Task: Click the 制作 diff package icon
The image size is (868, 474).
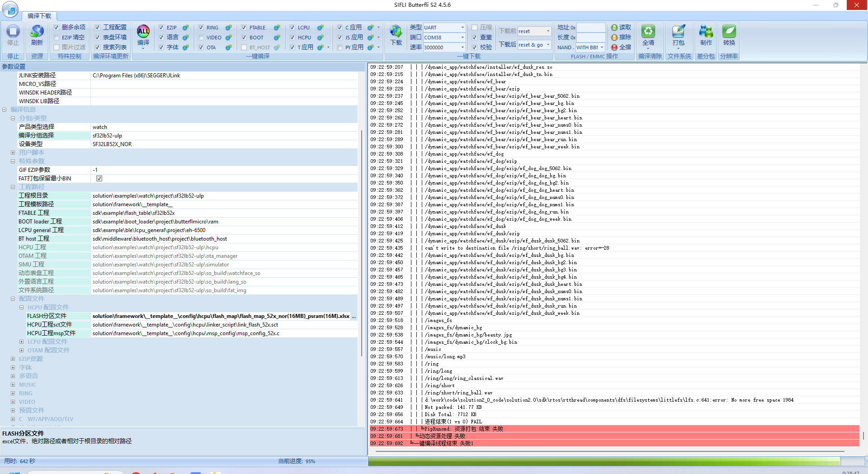Action: [706, 32]
